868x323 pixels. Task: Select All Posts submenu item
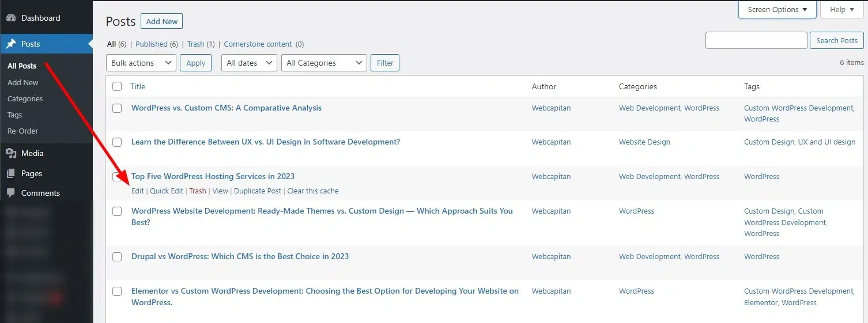pyautogui.click(x=22, y=66)
